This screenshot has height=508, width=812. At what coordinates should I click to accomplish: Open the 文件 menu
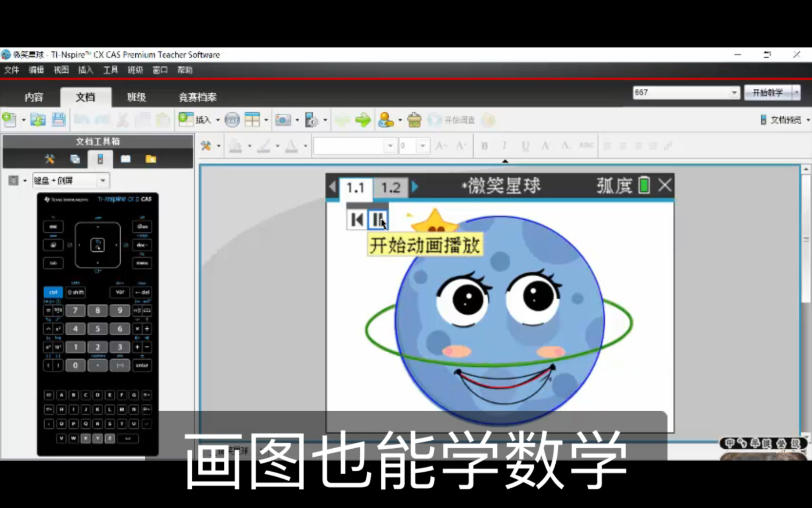[x=12, y=70]
